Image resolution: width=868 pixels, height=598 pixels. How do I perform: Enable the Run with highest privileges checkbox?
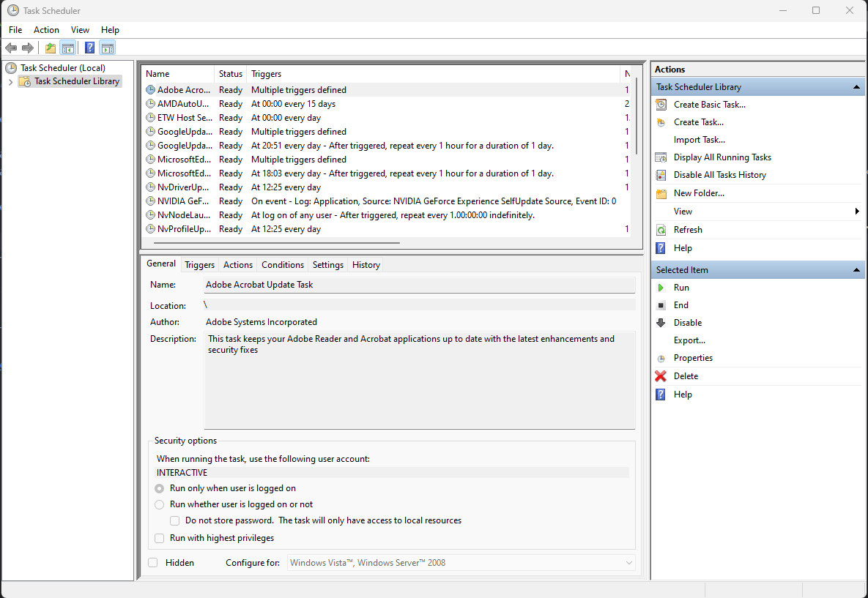[159, 538]
